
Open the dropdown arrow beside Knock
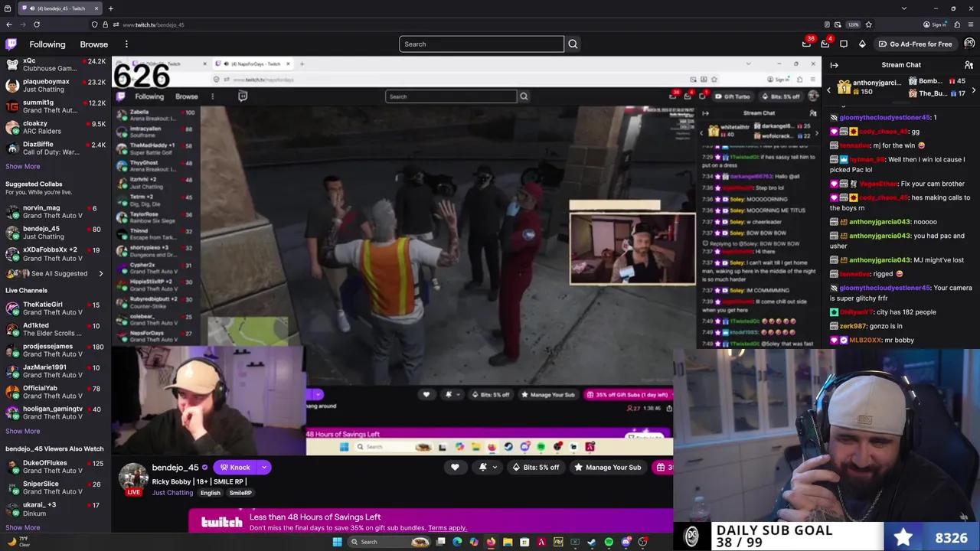pos(264,468)
